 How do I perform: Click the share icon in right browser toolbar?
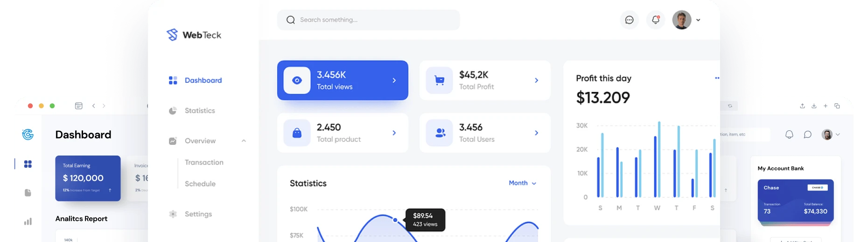[x=802, y=106]
